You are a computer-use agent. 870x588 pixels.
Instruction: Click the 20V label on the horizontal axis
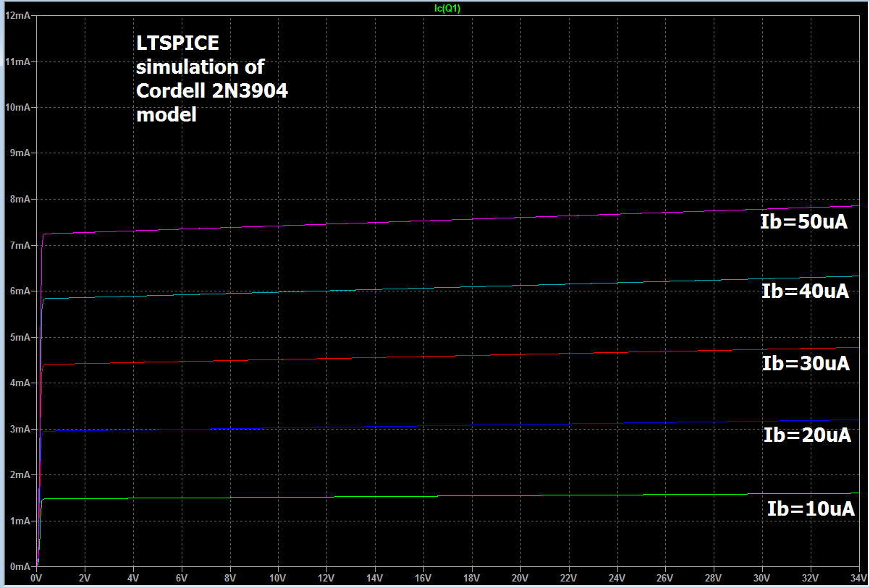coord(520,579)
